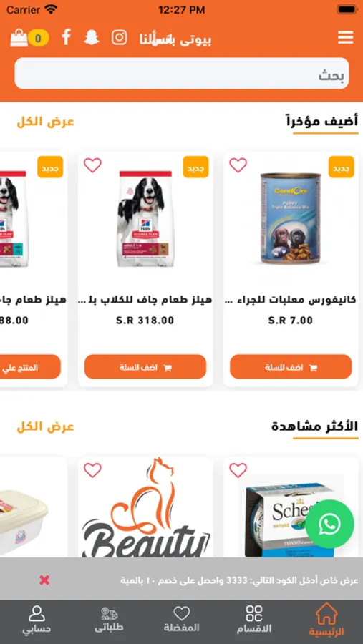Viewport: 363px width, 644px height.
Task: Switch to الاقسام categories tab
Action: [x=254, y=620]
